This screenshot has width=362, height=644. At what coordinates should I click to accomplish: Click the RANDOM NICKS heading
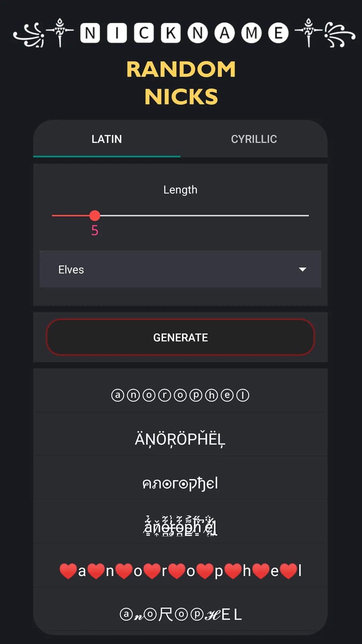tap(181, 82)
